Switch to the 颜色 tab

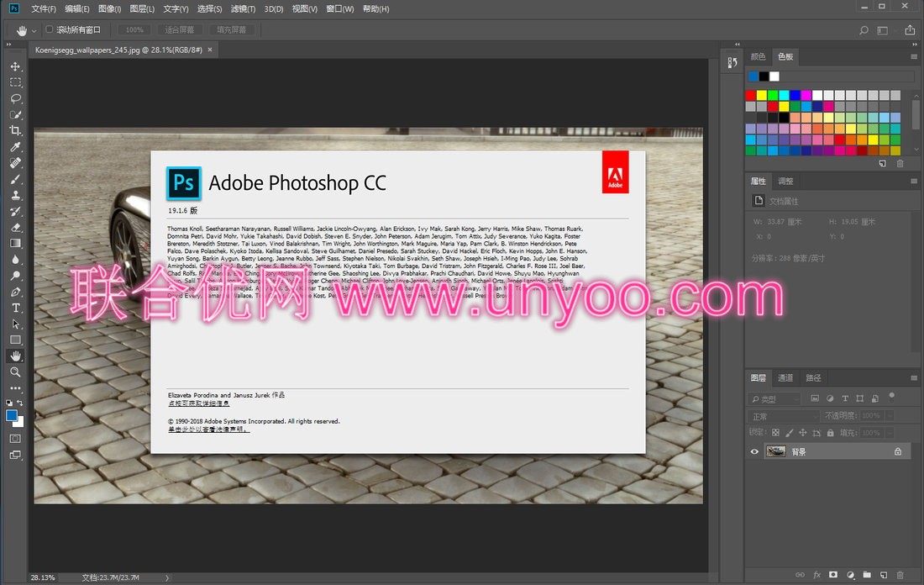point(758,56)
